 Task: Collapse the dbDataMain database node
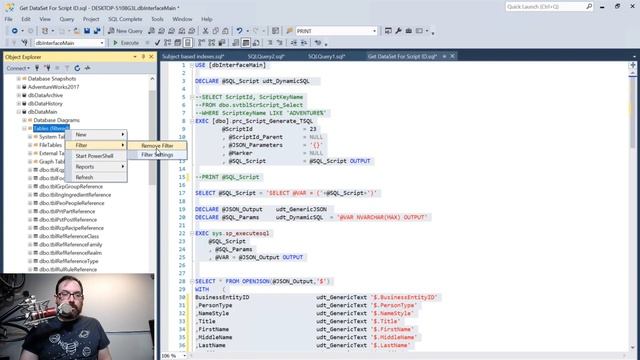pos(18,112)
